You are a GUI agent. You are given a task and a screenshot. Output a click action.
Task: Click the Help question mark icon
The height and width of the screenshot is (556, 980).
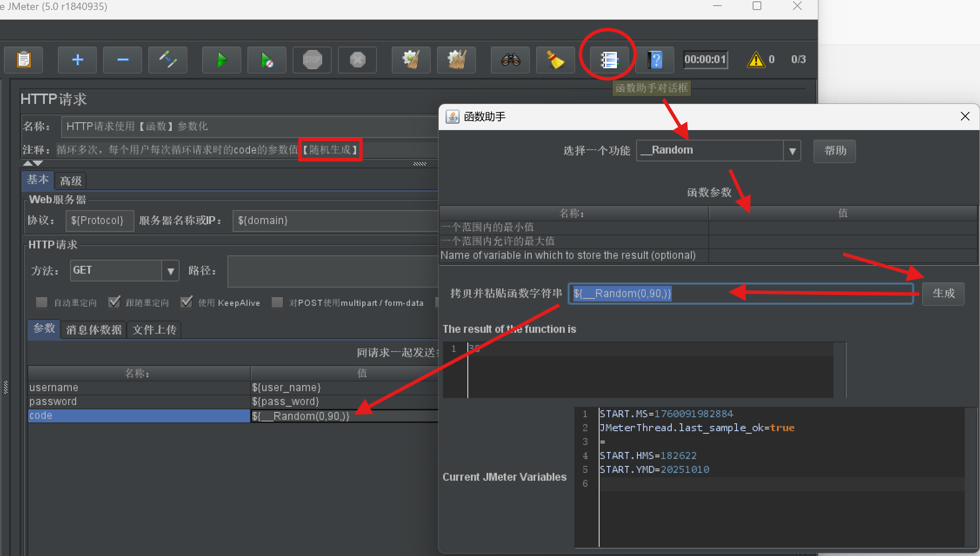655,60
